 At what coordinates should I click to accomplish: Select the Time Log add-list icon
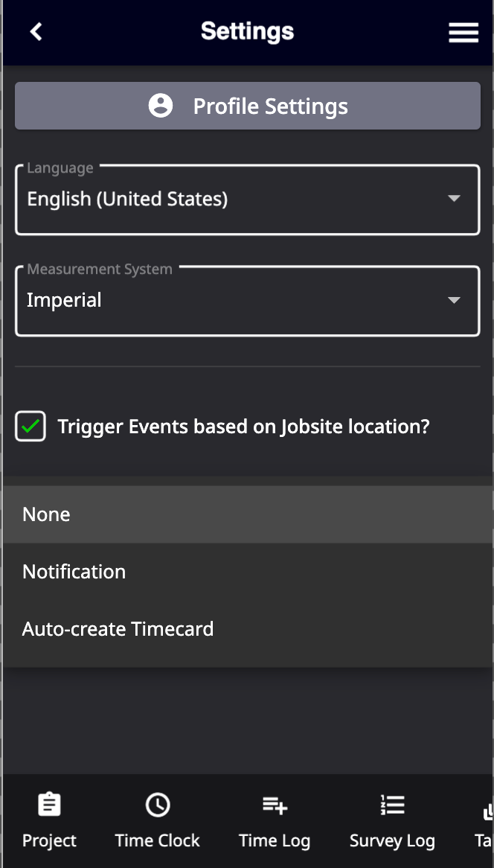pos(275,804)
